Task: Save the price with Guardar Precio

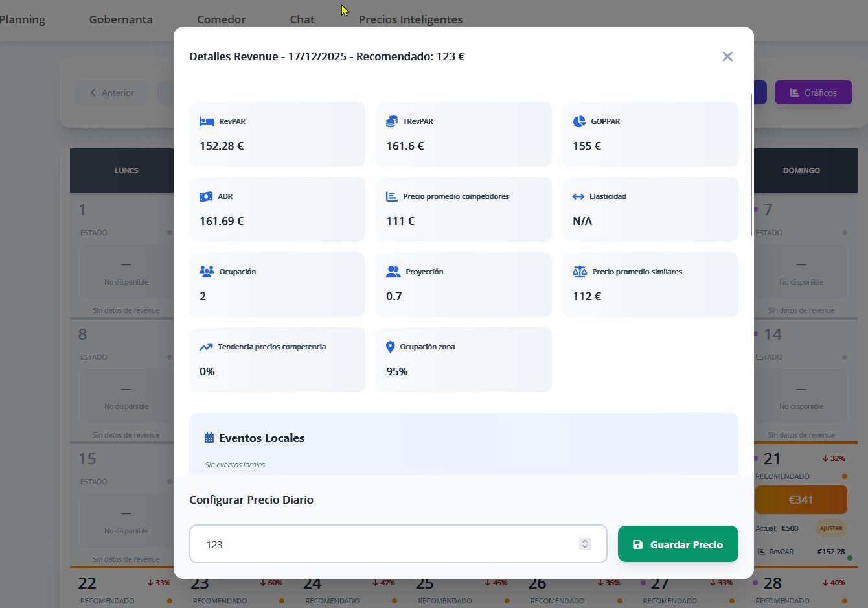Action: (x=678, y=544)
